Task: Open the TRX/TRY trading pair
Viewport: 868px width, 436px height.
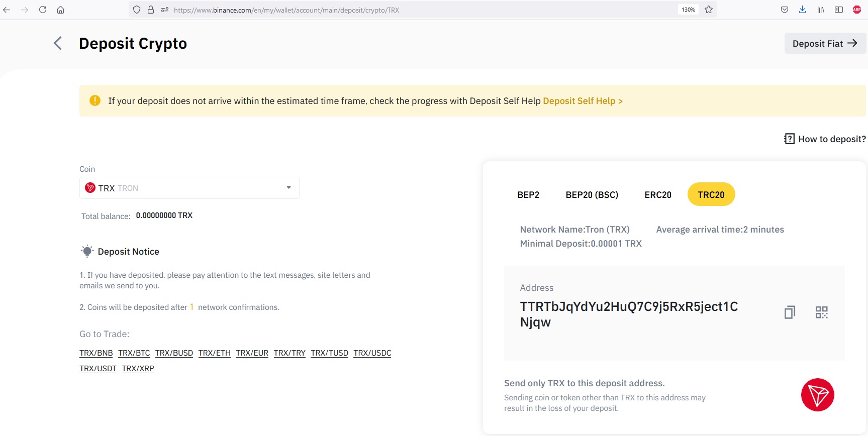Action: pyautogui.click(x=290, y=353)
